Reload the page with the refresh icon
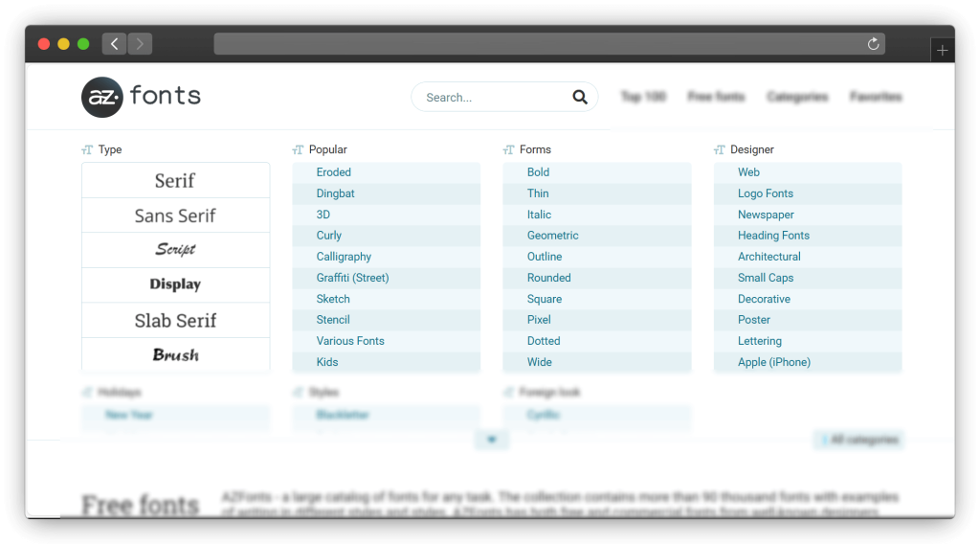980x544 pixels. coord(873,44)
